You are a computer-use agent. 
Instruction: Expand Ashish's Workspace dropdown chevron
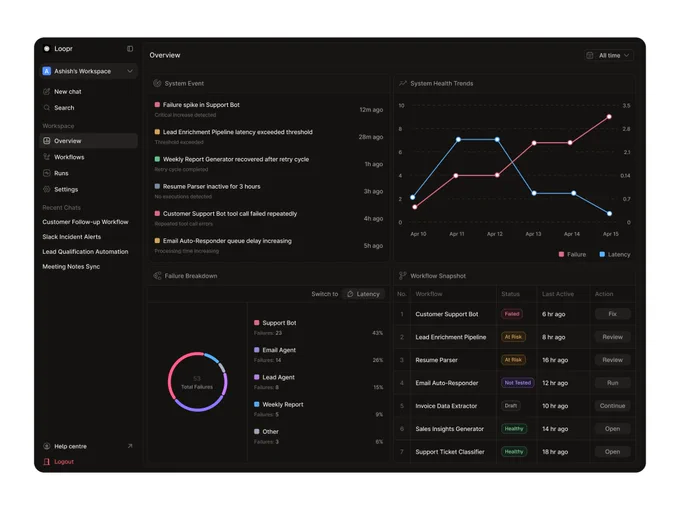[130, 71]
